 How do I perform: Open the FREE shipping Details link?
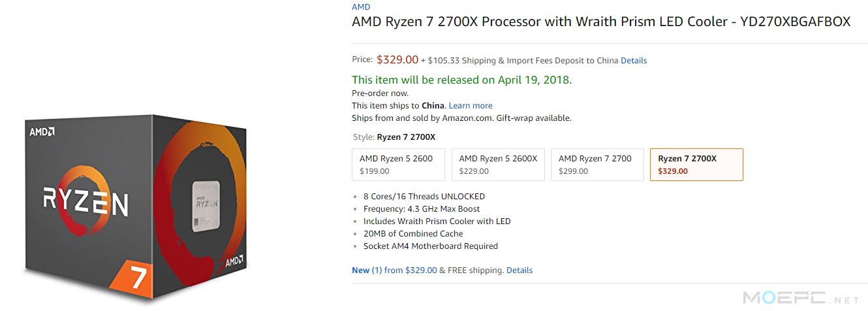(519, 270)
